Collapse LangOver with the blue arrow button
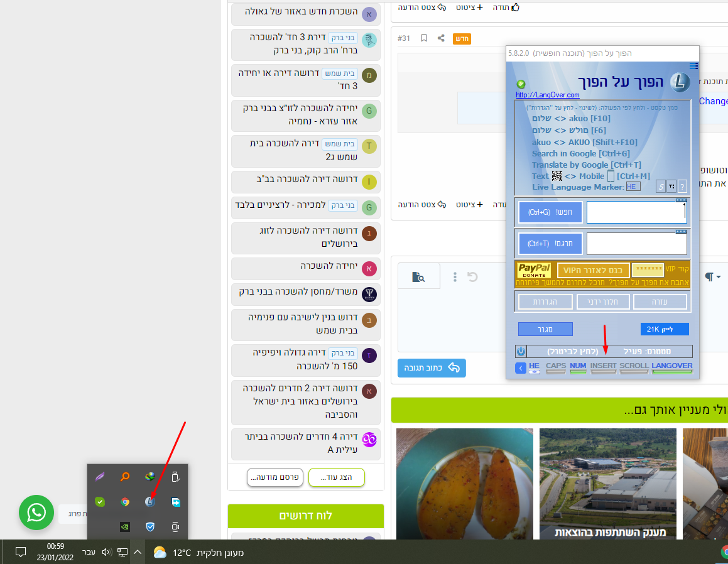The image size is (728, 564). point(521,368)
